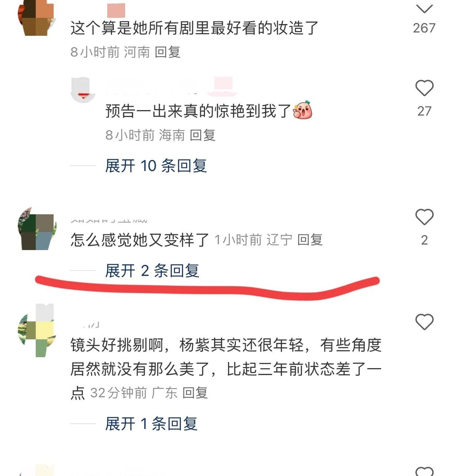Tap the chevron above the 267 count

click(424, 8)
